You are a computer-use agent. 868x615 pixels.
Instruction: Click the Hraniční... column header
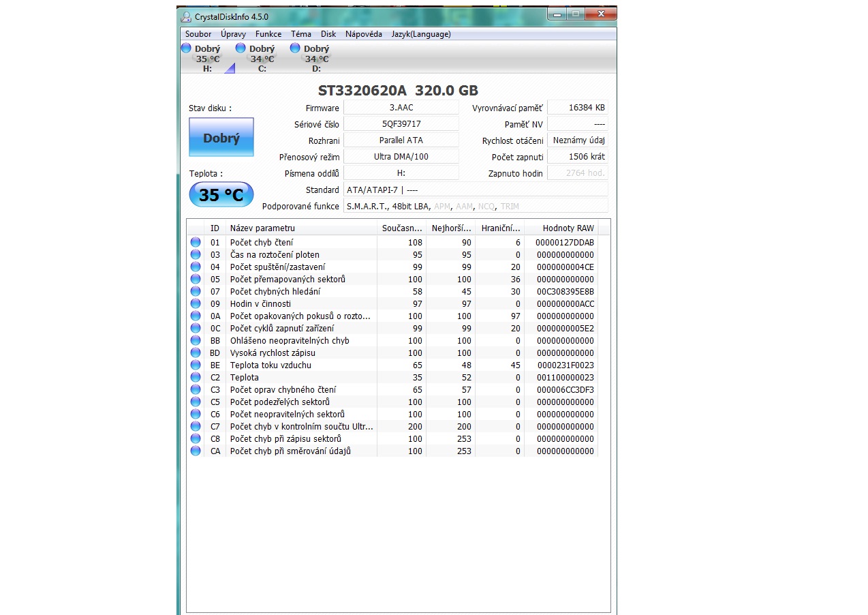500,228
